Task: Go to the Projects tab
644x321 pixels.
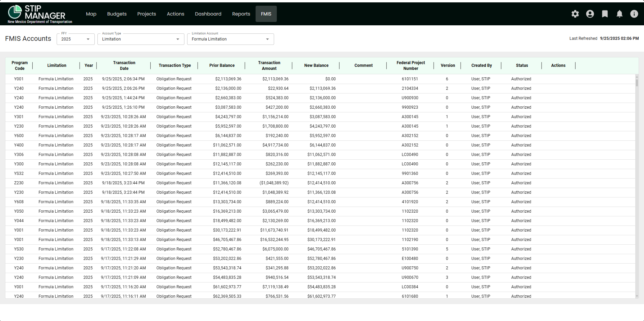Action: (147, 14)
